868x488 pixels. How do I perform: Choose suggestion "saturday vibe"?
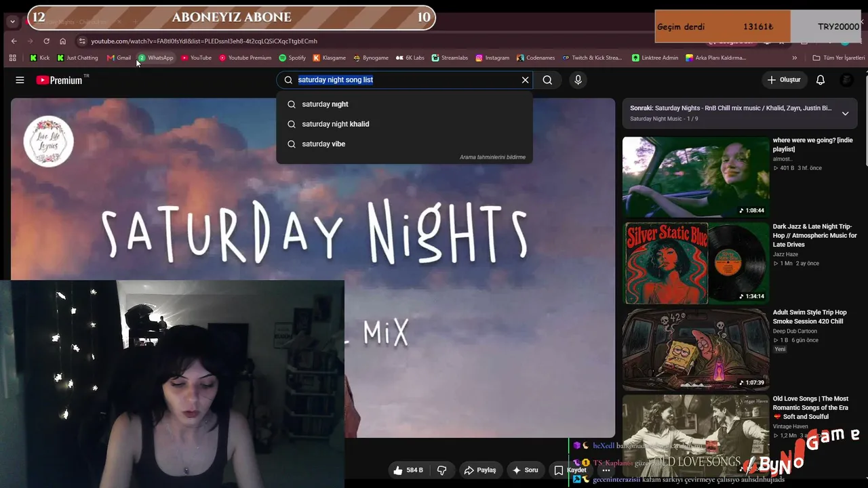[x=404, y=144]
